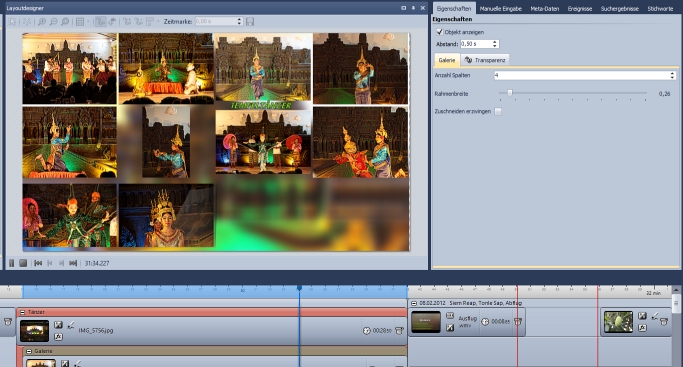Viewport: 683px width, 367px height.
Task: Toggle the Objekt anzeigen checkbox
Action: pyautogui.click(x=440, y=32)
